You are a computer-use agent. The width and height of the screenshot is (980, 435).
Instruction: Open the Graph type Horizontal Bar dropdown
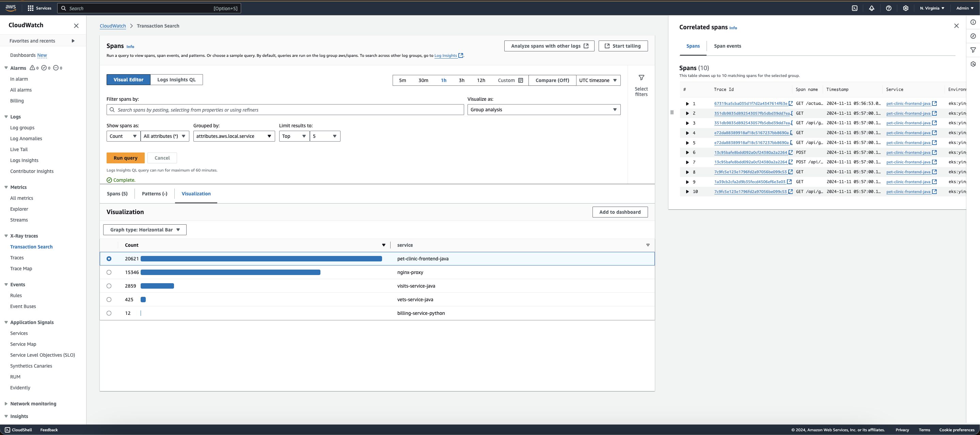[145, 230]
